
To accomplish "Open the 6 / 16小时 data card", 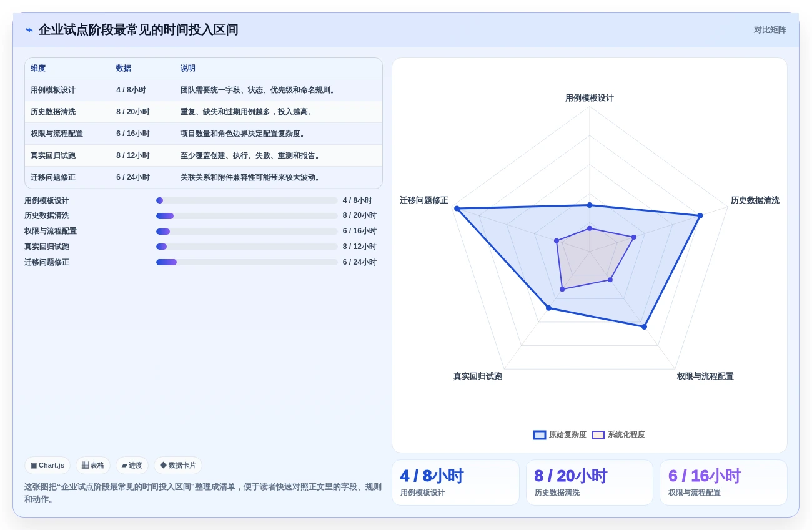I will pyautogui.click(x=723, y=483).
